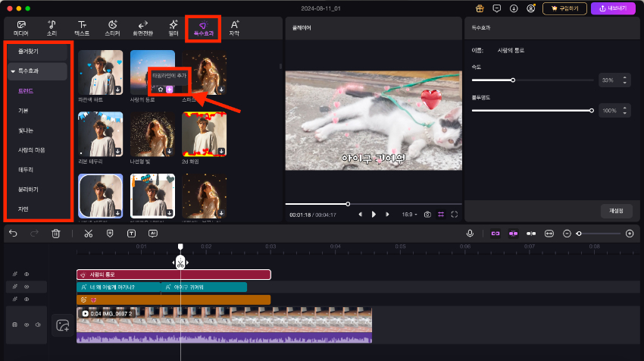Open the 화면전환 transitions tab
644x361 pixels.
point(142,29)
